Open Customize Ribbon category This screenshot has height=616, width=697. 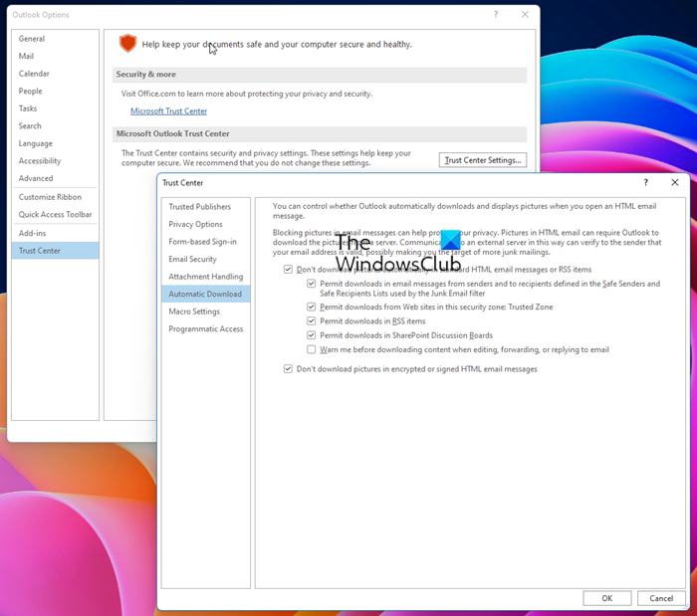pos(55,197)
